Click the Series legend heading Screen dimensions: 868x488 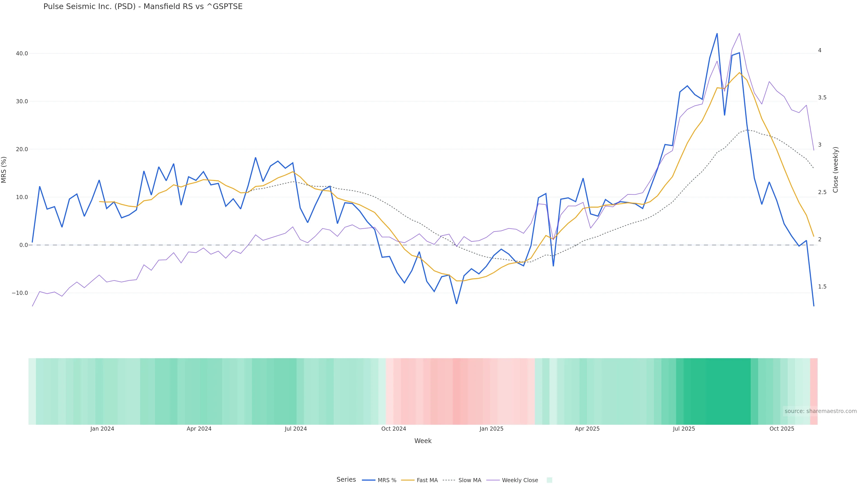coord(346,480)
